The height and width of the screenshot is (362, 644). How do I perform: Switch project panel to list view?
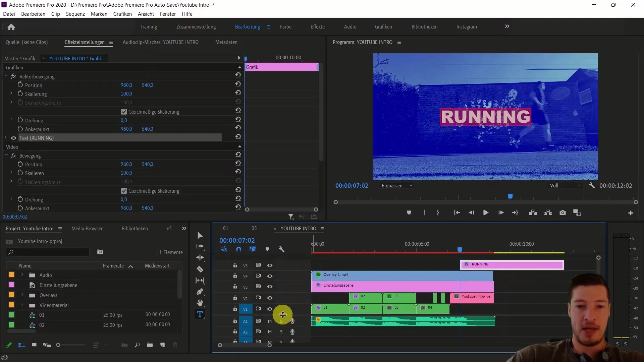click(x=22, y=345)
